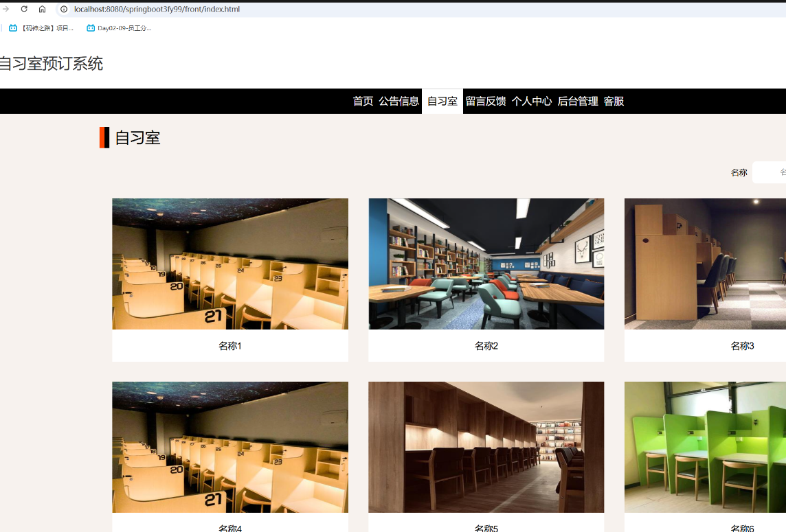Click the address bar URL
The width and height of the screenshot is (786, 532).
coord(157,9)
